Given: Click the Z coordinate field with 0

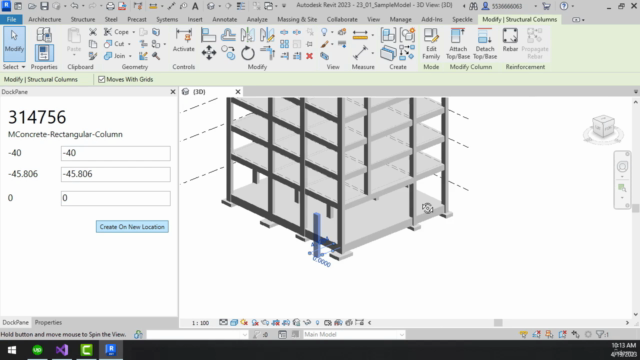Looking at the screenshot, I should click(x=116, y=198).
